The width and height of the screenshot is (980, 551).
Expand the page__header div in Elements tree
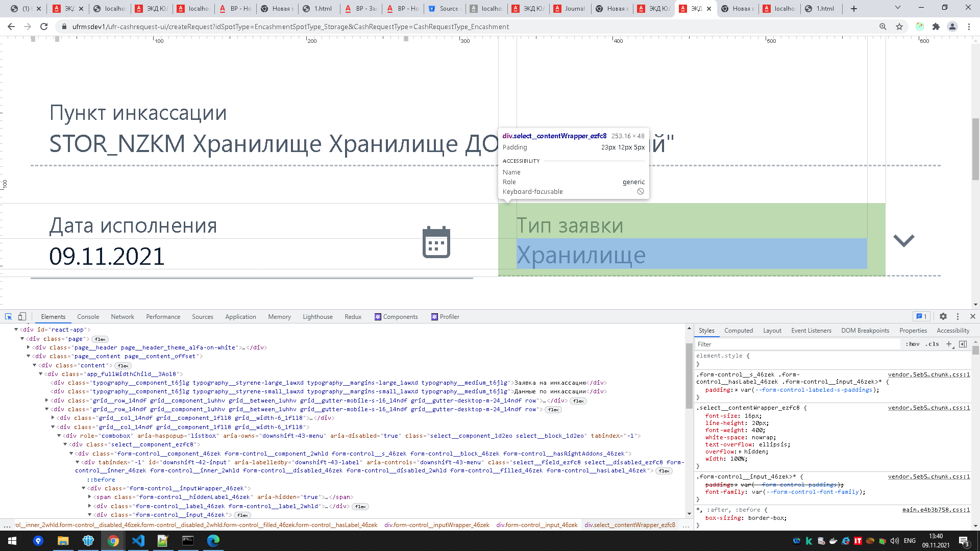click(28, 347)
